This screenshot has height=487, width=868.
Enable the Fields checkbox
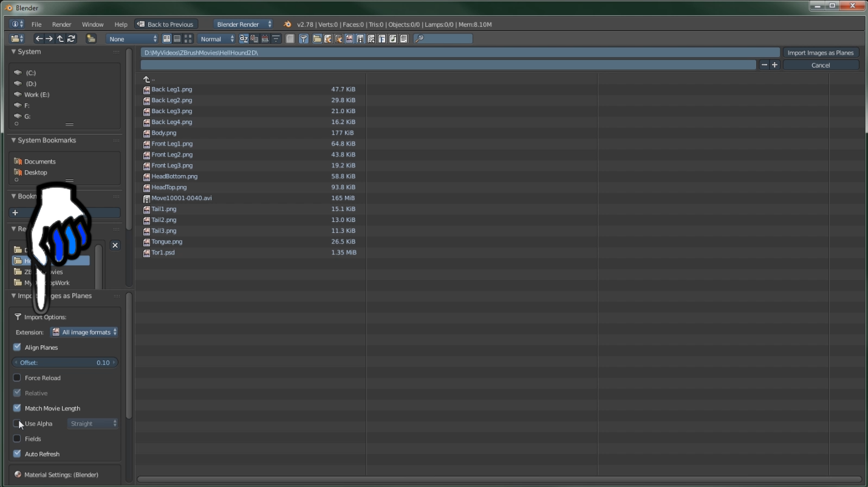[17, 438]
